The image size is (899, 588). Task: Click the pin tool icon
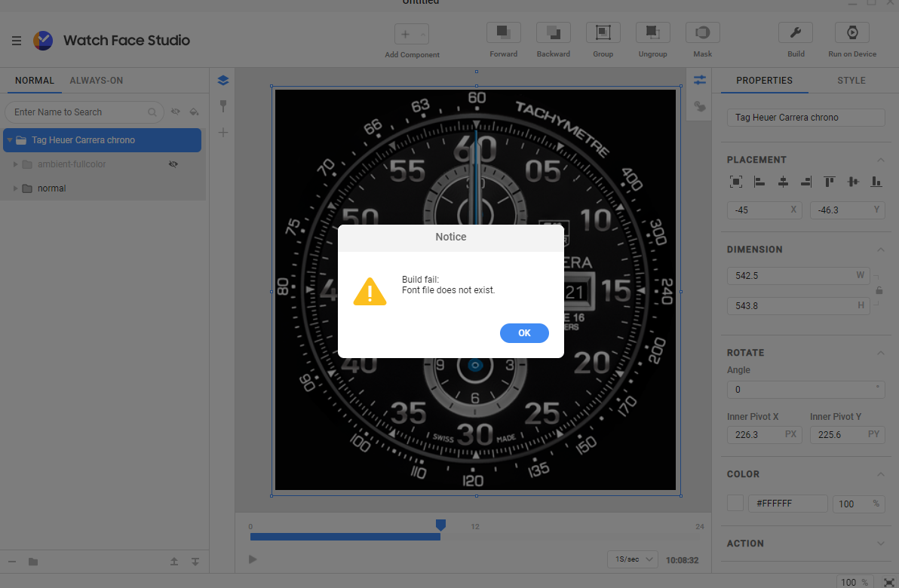click(x=223, y=106)
